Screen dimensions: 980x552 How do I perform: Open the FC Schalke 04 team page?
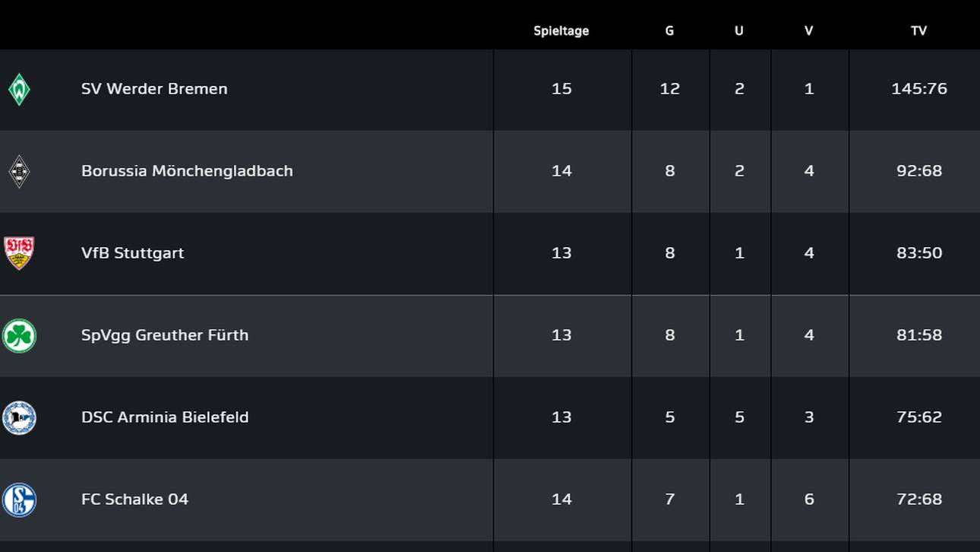pyautogui.click(x=134, y=500)
